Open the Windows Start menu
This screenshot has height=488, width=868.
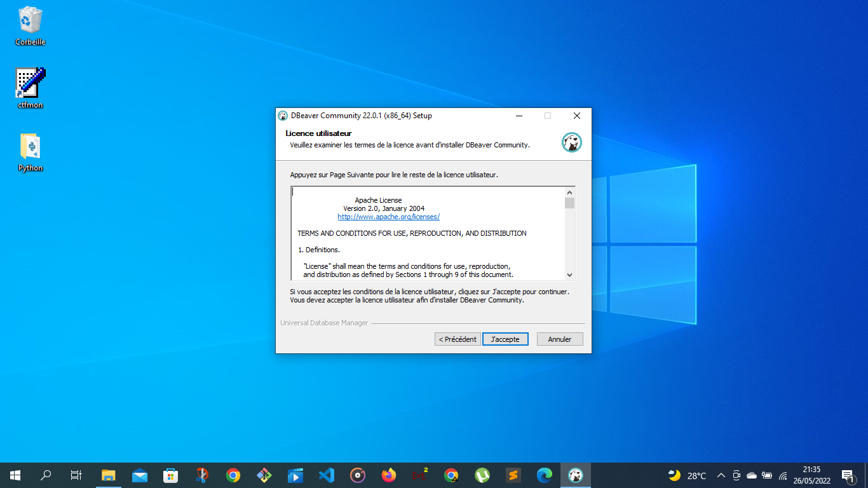(x=15, y=475)
